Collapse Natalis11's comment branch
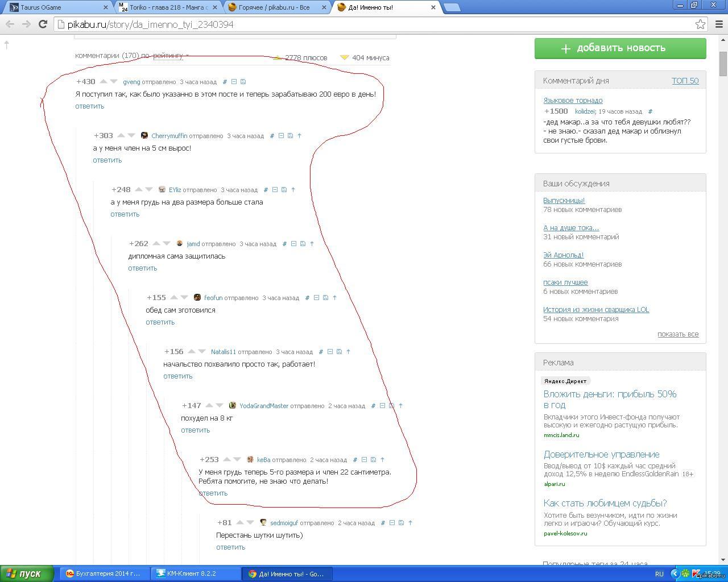 pos(330,352)
